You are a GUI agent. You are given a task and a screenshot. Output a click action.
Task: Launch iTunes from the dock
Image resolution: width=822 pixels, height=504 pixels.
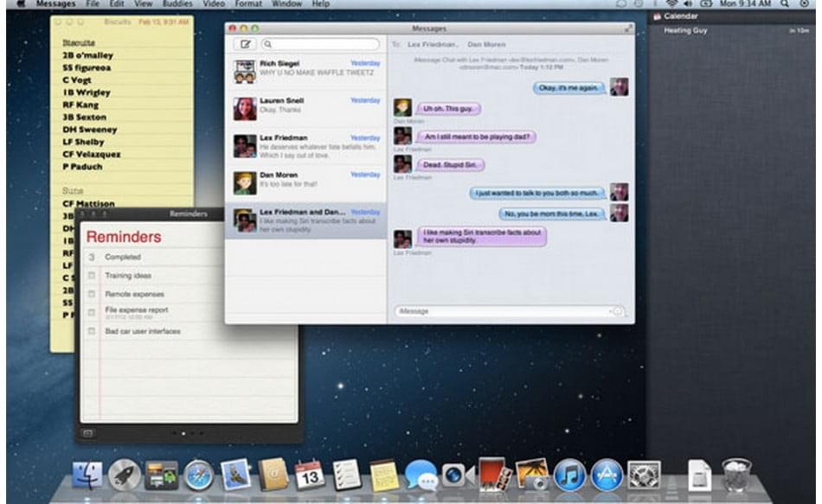569,474
